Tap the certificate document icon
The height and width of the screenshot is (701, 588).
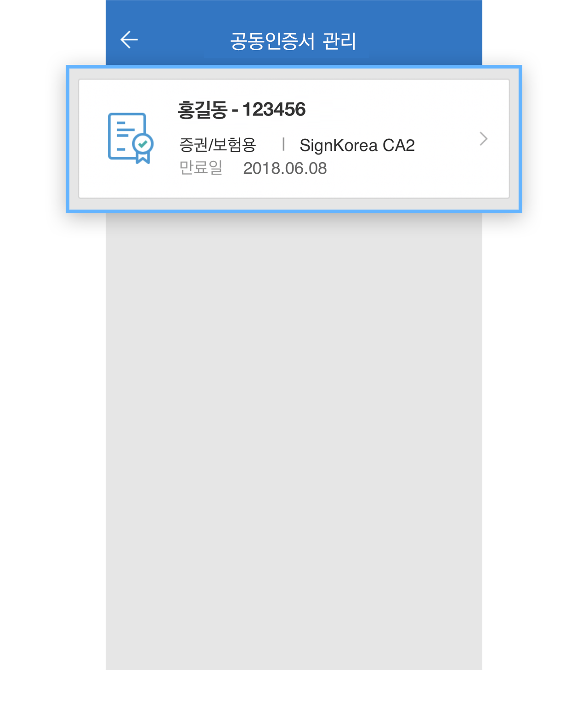(x=130, y=138)
